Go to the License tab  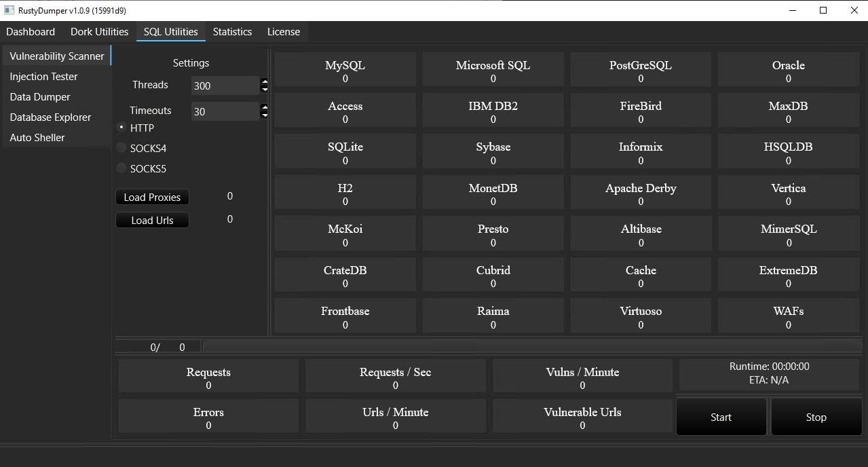[x=284, y=32]
